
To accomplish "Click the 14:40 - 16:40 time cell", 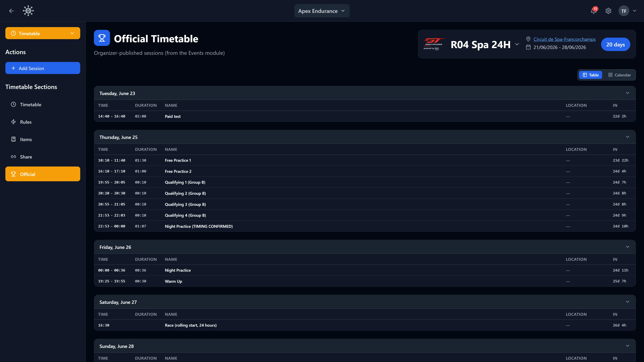I will click(112, 116).
